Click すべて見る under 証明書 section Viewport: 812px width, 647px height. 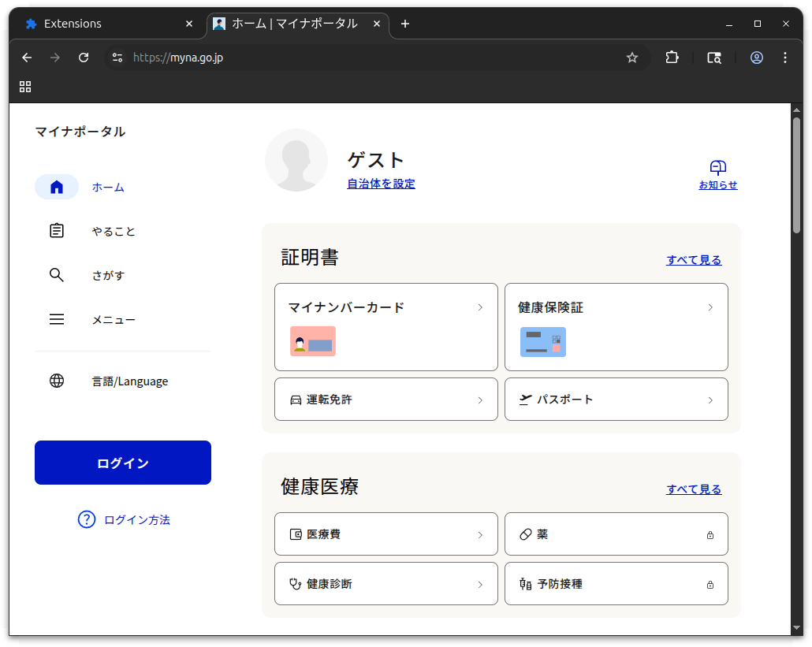click(693, 259)
